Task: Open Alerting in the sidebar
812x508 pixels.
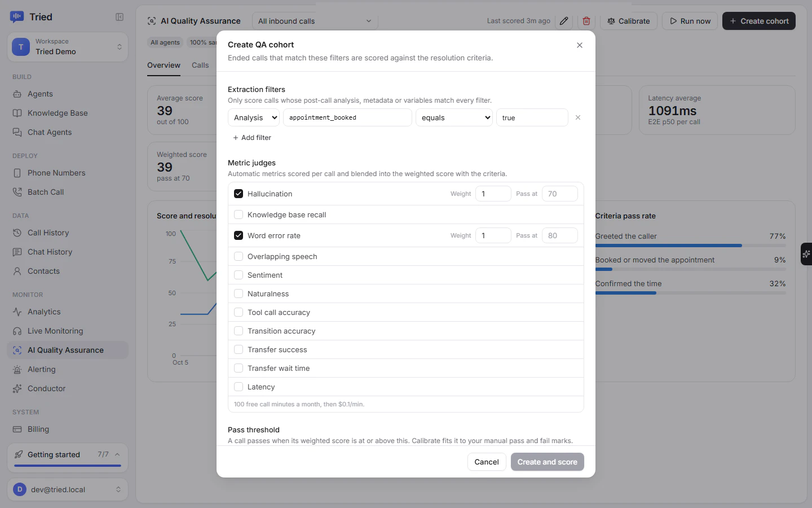Action: tap(68, 369)
